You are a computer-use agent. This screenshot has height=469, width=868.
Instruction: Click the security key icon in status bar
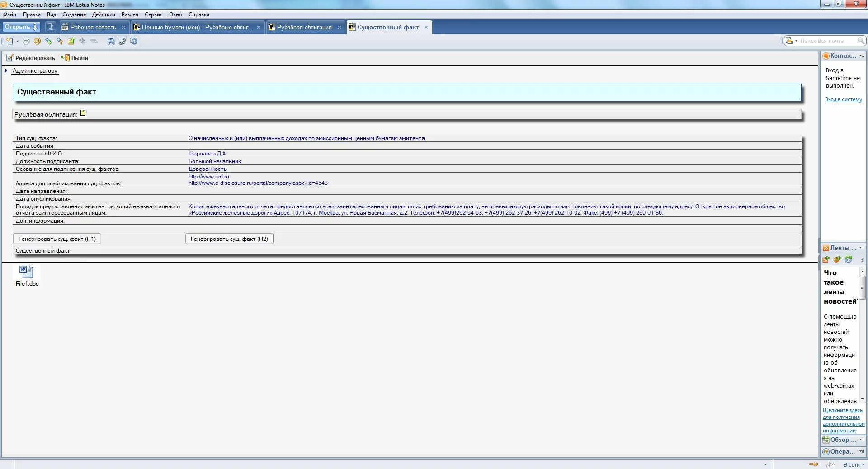pos(813,464)
